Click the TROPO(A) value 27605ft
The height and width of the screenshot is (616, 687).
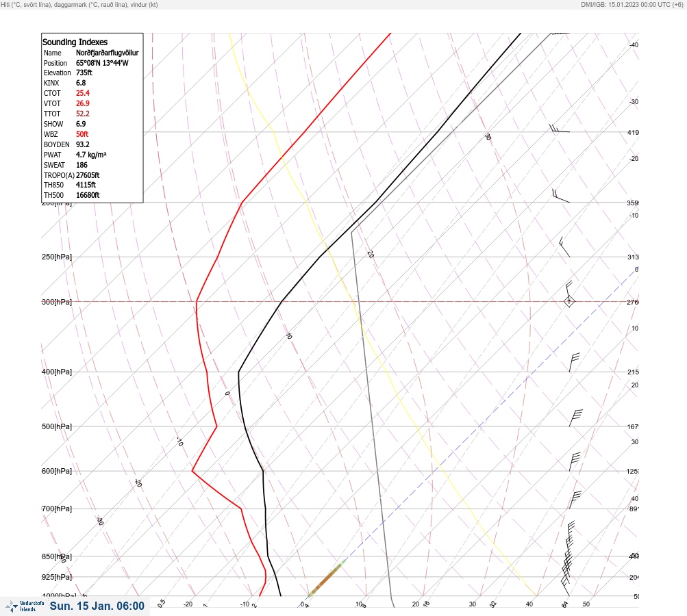[88, 175]
